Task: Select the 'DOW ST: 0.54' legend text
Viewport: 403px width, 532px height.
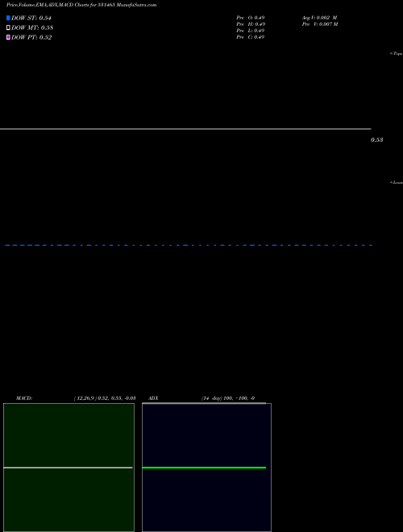Action: pos(31,19)
